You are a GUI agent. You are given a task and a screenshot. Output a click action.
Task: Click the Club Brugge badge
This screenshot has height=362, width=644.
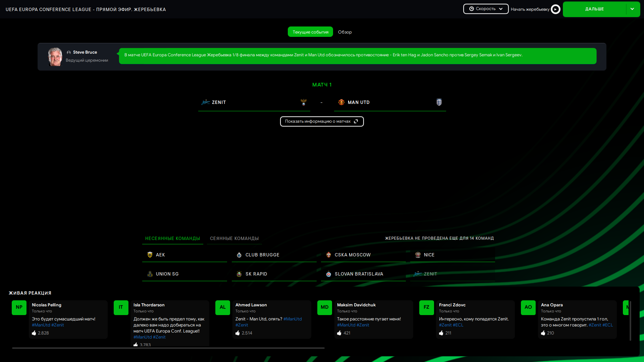click(239, 255)
